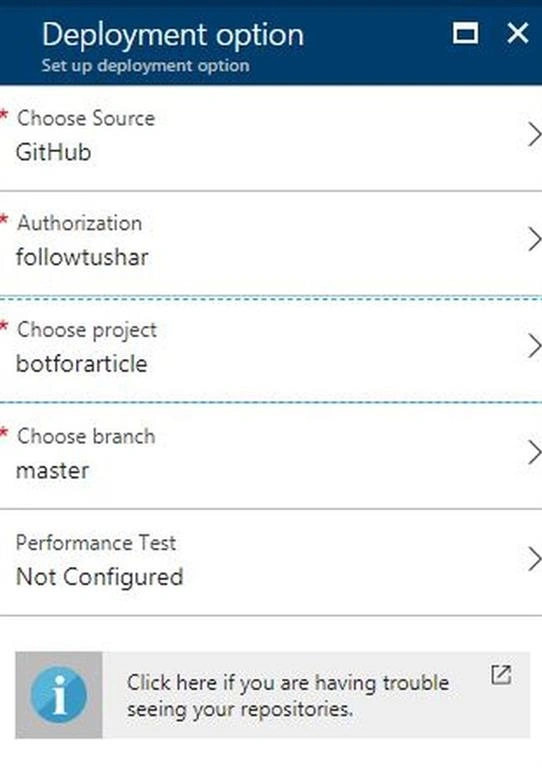Screen dimensions: 542x768
Task: Click the Choose project label
Action: (87, 331)
